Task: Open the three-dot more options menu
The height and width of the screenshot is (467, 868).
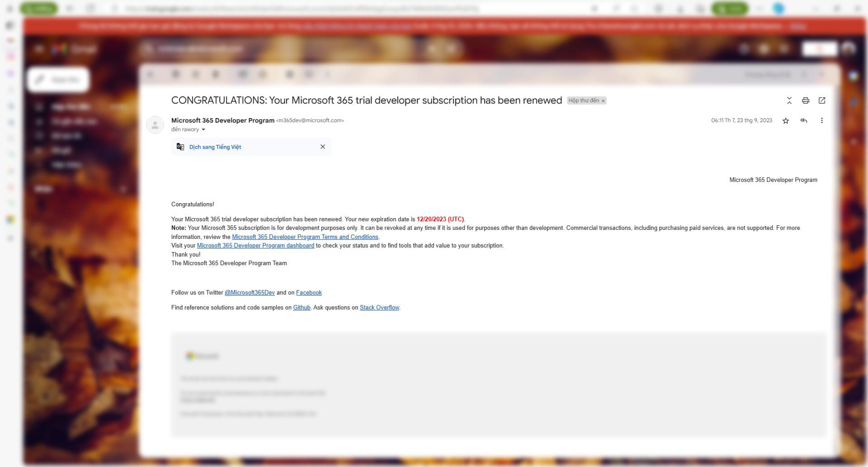Action: 822,120
